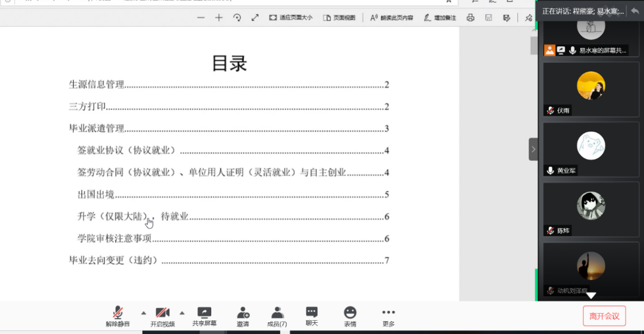Save the PDF with the save icon
The image size is (644, 334).
(488, 17)
